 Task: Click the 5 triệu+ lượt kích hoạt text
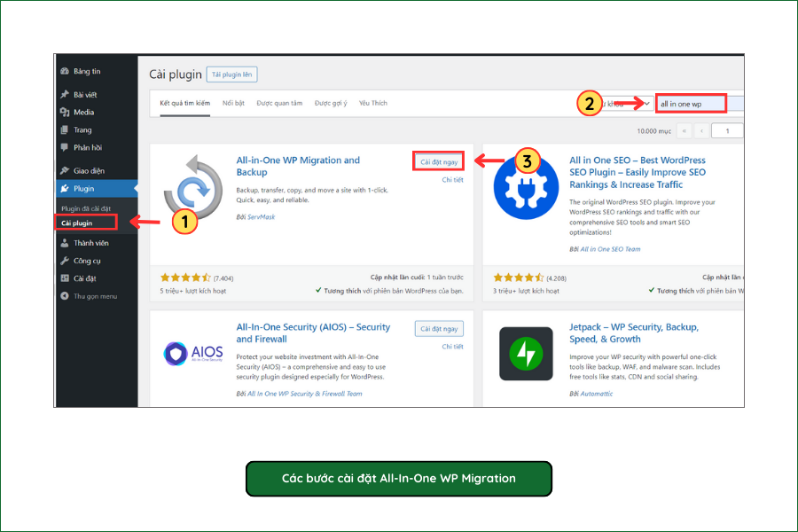coord(193,291)
